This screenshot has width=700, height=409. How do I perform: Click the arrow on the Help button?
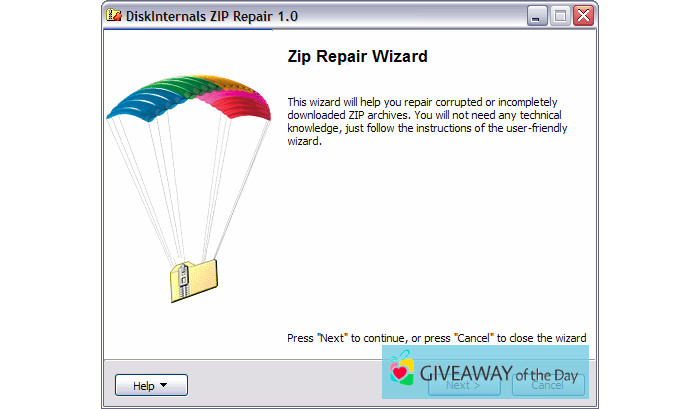[164, 385]
